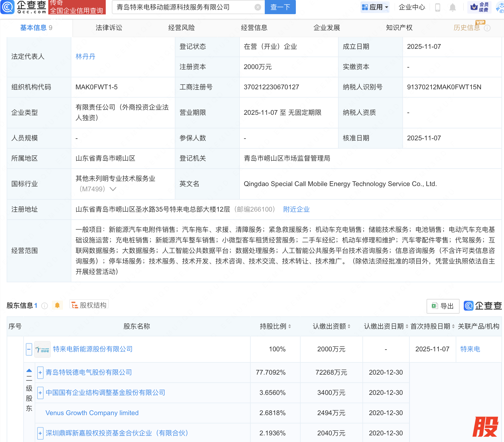The image size is (504, 442).
Task: Open legal representative 林丹丹 link
Action: tap(85, 57)
